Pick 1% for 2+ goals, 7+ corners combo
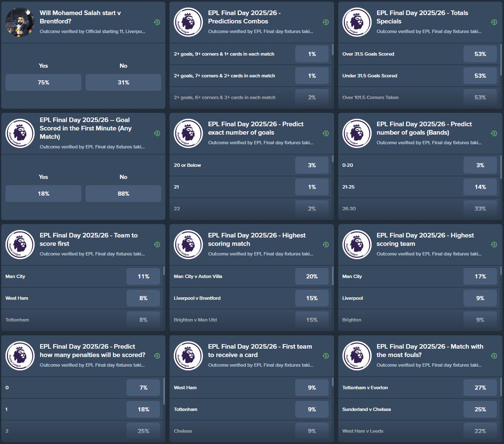This screenshot has width=504, height=444. [x=312, y=76]
